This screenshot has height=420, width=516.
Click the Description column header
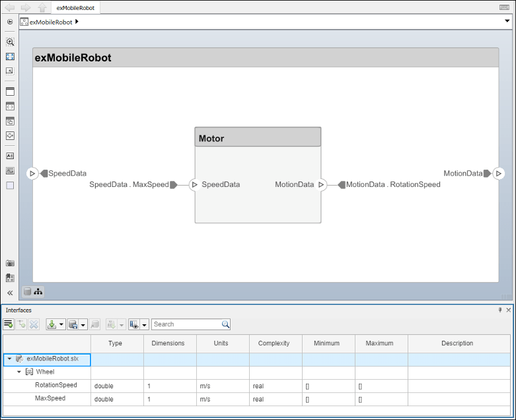click(x=459, y=343)
